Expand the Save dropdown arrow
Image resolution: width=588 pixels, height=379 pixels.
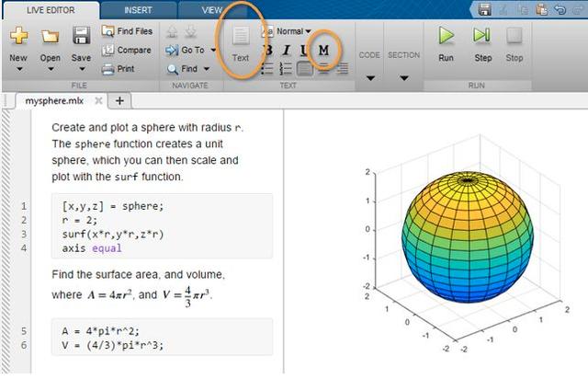click(82, 69)
